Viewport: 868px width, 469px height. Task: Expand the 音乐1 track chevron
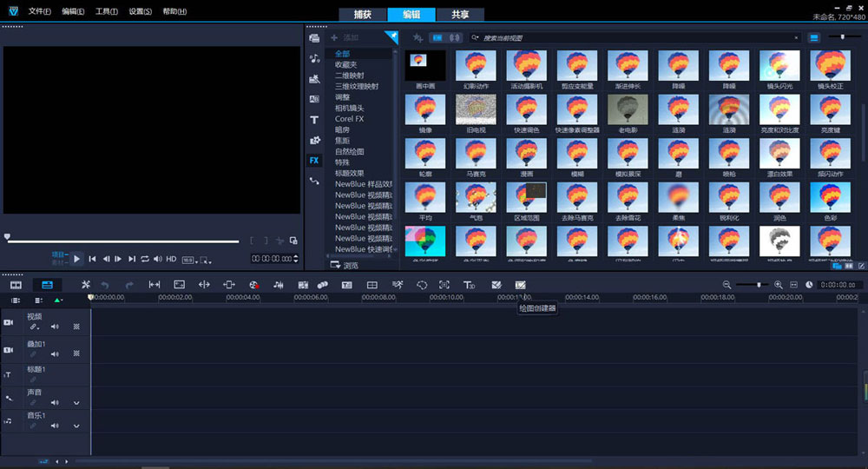click(x=76, y=426)
